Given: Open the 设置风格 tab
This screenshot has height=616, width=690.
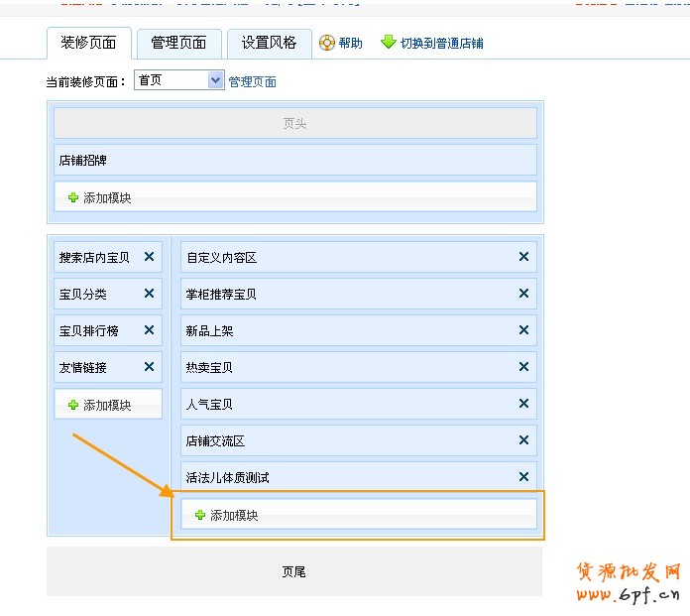Looking at the screenshot, I should click(269, 43).
